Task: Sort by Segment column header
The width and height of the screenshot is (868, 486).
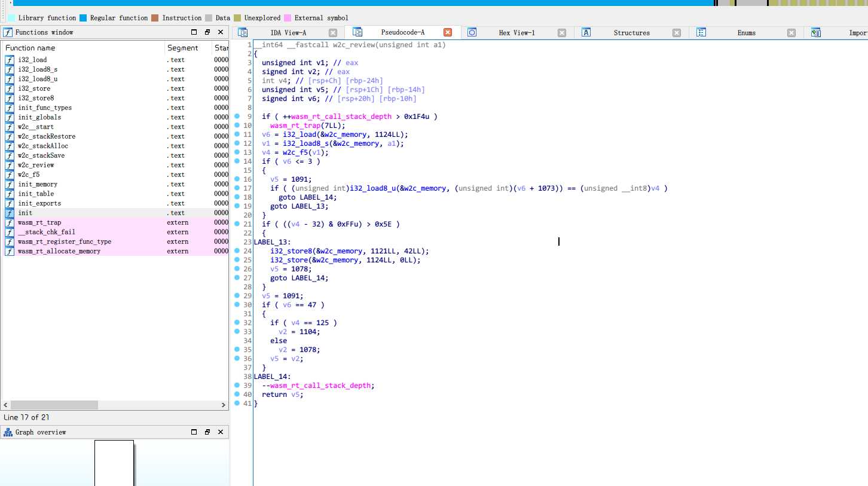Action: (189, 48)
